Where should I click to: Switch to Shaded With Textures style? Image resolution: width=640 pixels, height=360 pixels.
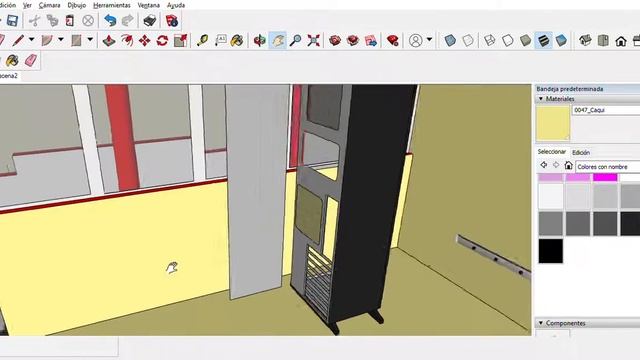click(x=543, y=40)
